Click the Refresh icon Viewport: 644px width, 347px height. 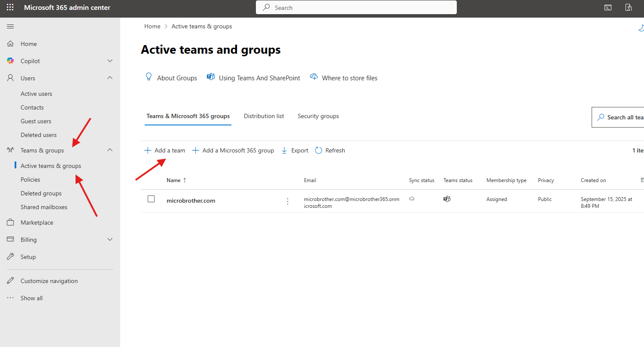[x=319, y=150]
